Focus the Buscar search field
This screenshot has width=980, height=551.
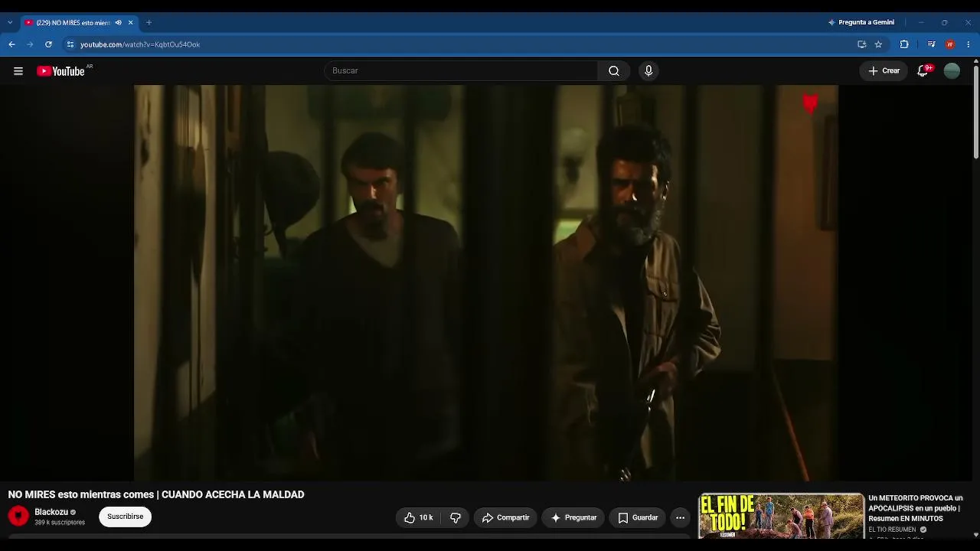click(461, 71)
